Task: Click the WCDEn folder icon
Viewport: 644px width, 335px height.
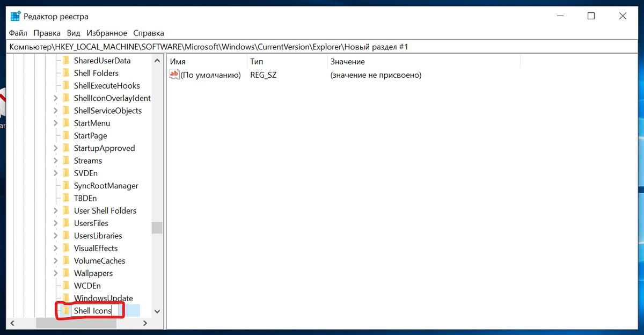Action: coord(66,286)
